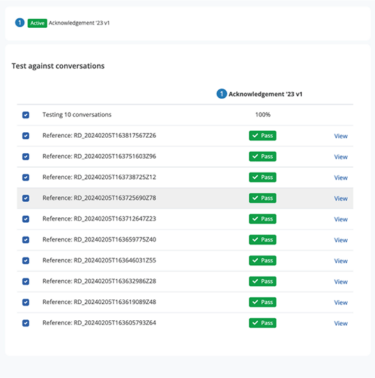Toggle checkbox for reference ending Z28
This screenshot has height=378, width=375.
pyautogui.click(x=26, y=282)
